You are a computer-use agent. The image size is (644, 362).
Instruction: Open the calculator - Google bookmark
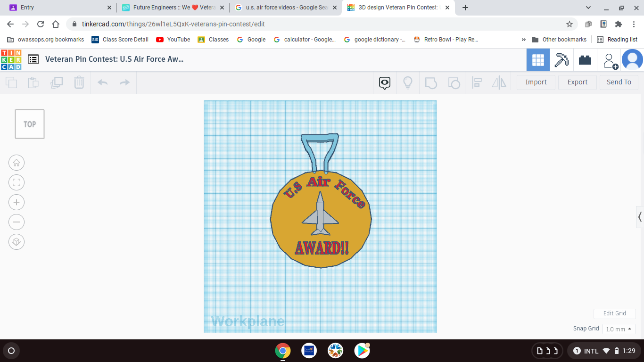pos(305,40)
